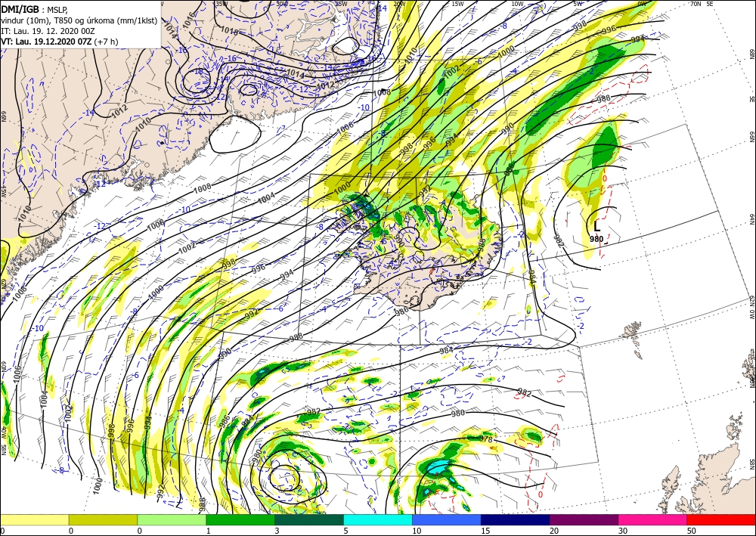Screen dimensions: 756x536
Task: Select the red legend swatch labeled 50
Action: [x=722, y=519]
